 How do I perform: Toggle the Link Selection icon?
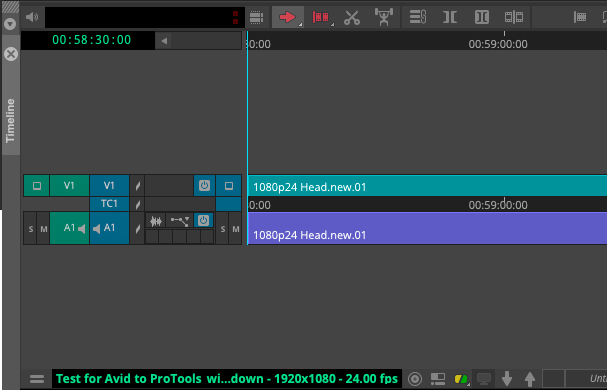[x=418, y=17]
